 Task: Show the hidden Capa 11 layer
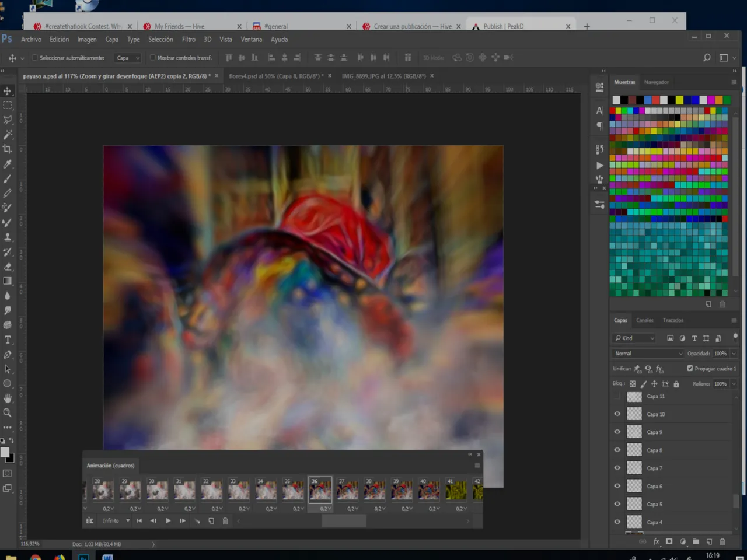[x=617, y=397]
